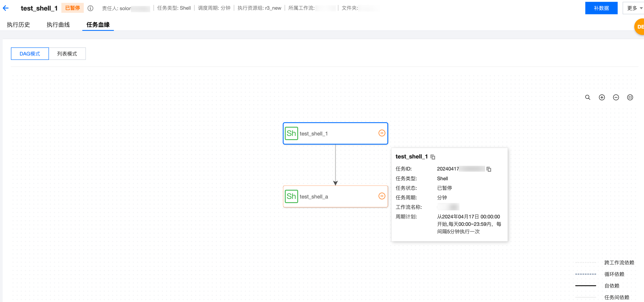This screenshot has height=302, width=644.
Task: Copy the task ID value
Action: click(x=489, y=169)
